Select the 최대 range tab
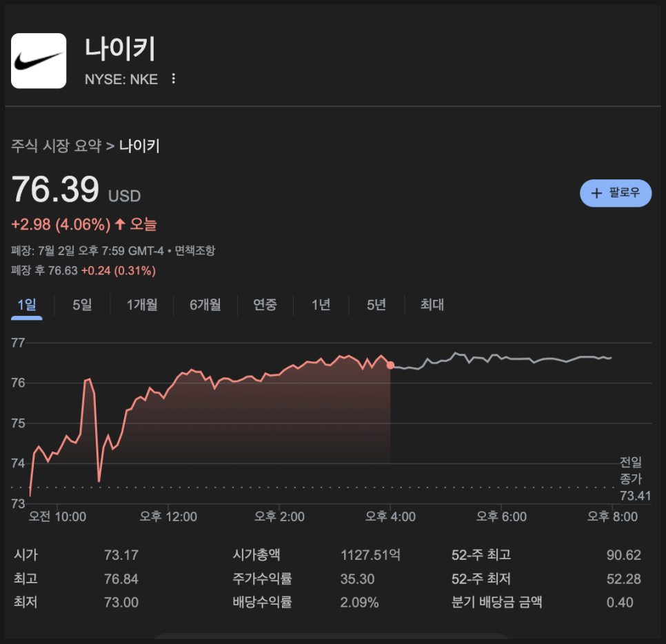Image resolution: width=666 pixels, height=644 pixels. tap(432, 305)
